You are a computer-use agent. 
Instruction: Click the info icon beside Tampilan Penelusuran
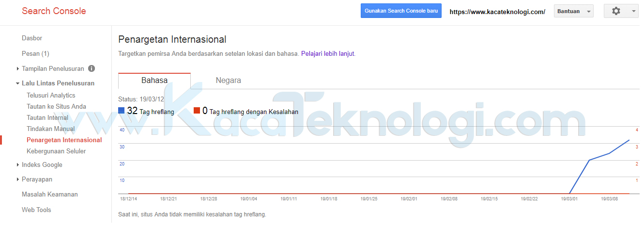(x=92, y=68)
